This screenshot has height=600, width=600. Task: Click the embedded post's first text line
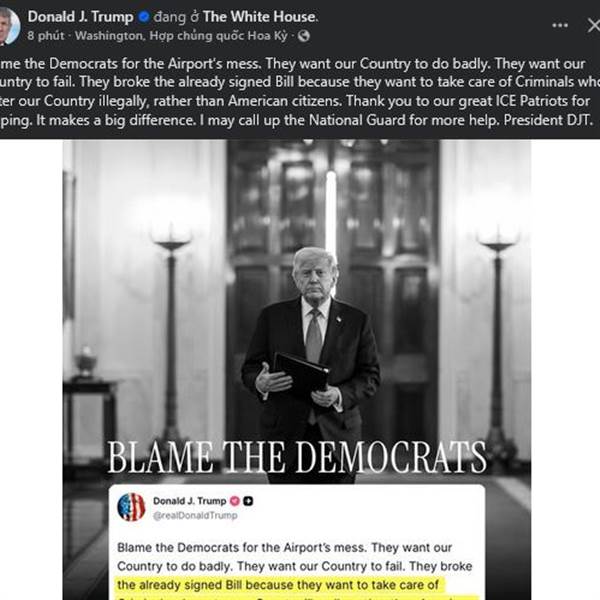(x=285, y=548)
